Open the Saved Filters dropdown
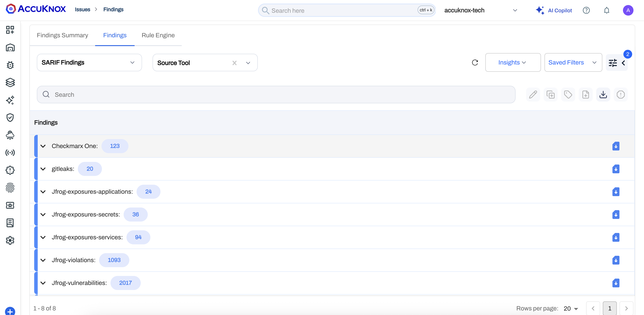This screenshot has height=315, width=644. pos(573,62)
